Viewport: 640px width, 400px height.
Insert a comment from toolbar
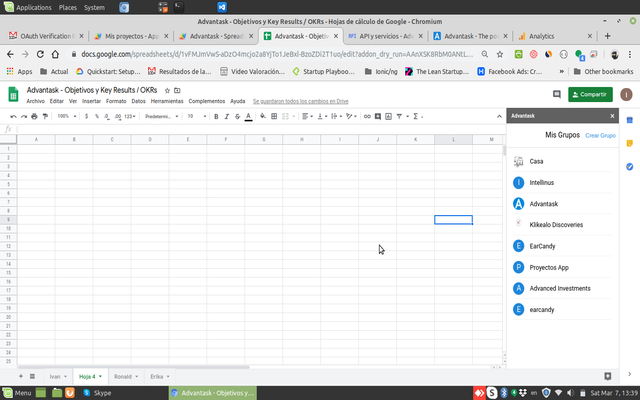[378, 116]
